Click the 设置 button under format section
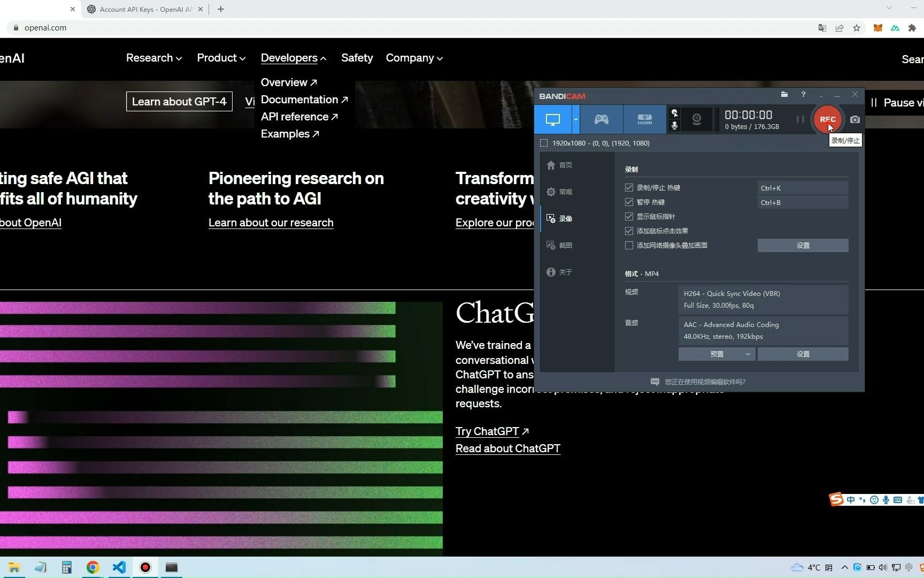924x578 pixels. [803, 354]
